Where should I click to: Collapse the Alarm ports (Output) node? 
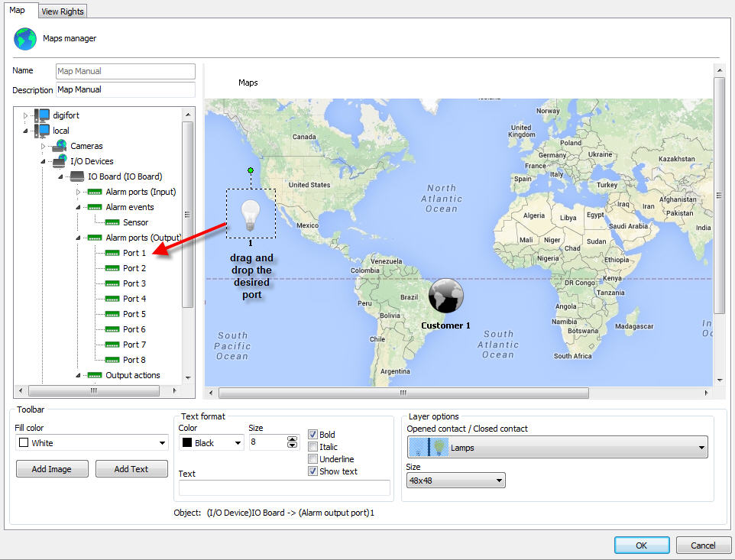point(78,238)
